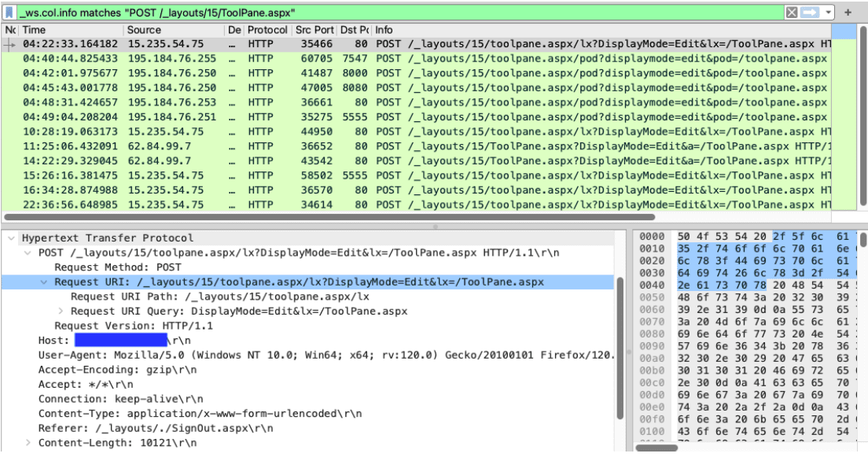Click the display filter bookmark icon

pos(9,13)
